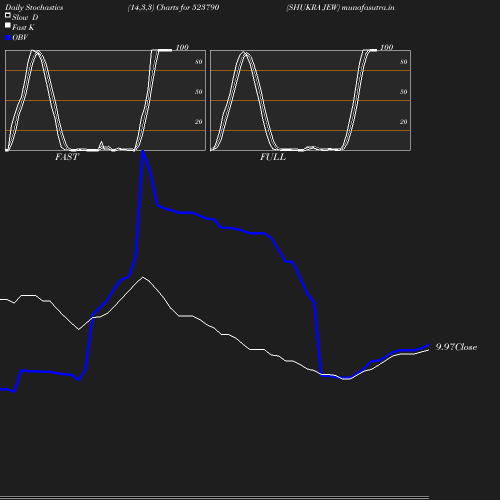Click the (14,3,3) Charts for 523790 title
This screenshot has width=500, height=500.
coord(173,7)
